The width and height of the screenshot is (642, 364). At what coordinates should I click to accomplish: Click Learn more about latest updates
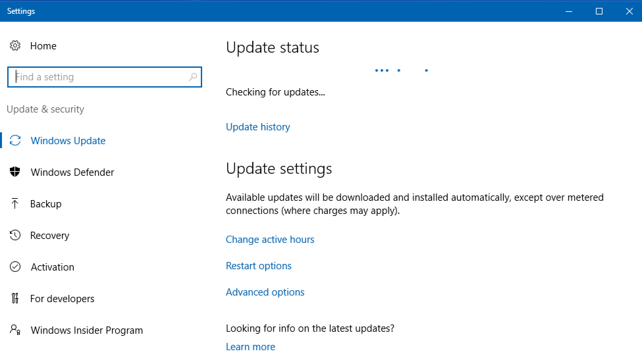(x=250, y=347)
